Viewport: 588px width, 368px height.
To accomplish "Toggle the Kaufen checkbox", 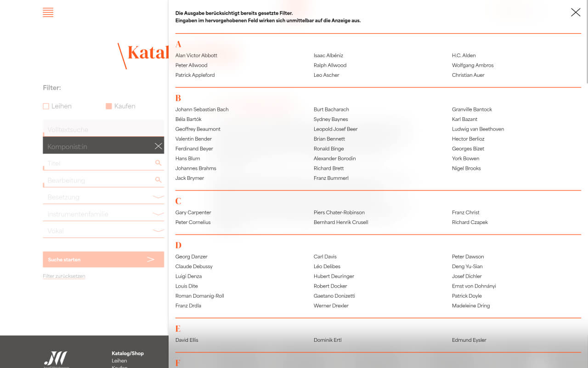I will coord(109,106).
